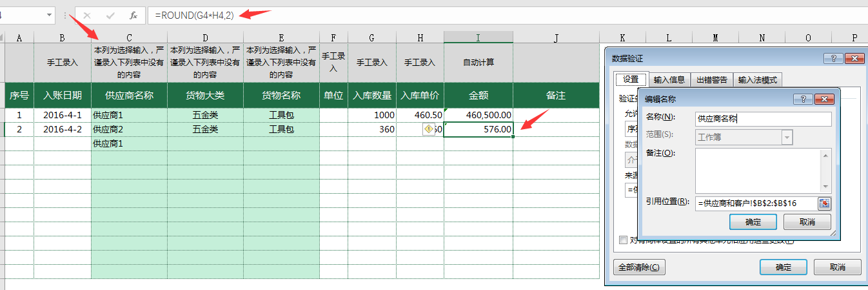Click the cancel (X) icon in formula bar

[x=87, y=15]
